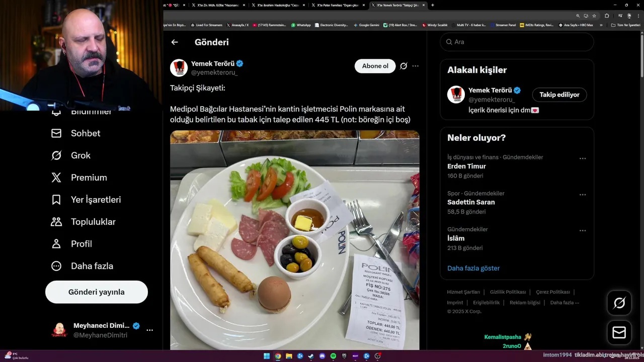Click the Grok icon next to Abone ol

point(404,66)
